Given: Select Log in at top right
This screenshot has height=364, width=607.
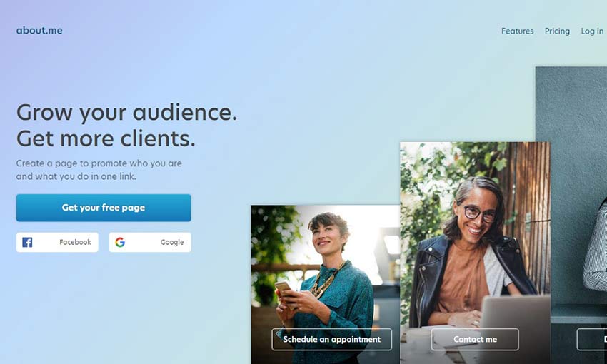Looking at the screenshot, I should pyautogui.click(x=592, y=31).
